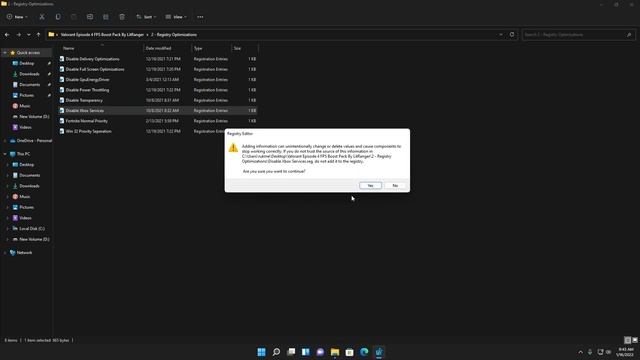Open the Valorant Episode 4 FPS Boost Pack breadcrumb
This screenshot has height=360, width=640.
pyautogui.click(x=102, y=35)
